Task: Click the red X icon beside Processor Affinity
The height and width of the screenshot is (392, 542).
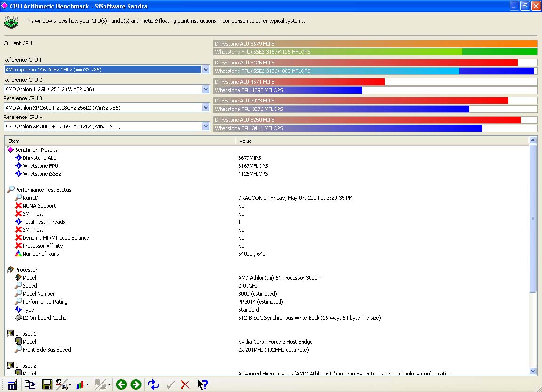Action: coord(18,245)
